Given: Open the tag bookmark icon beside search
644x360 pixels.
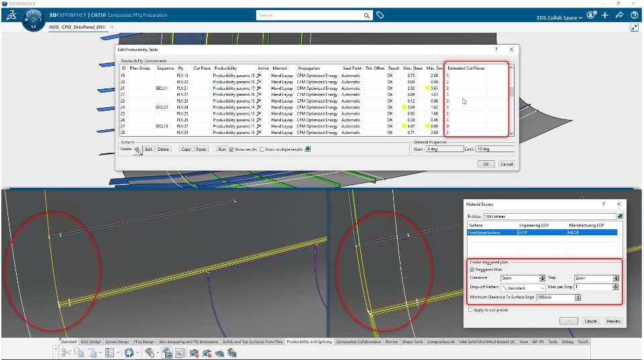Looking at the screenshot, I should [380, 15].
